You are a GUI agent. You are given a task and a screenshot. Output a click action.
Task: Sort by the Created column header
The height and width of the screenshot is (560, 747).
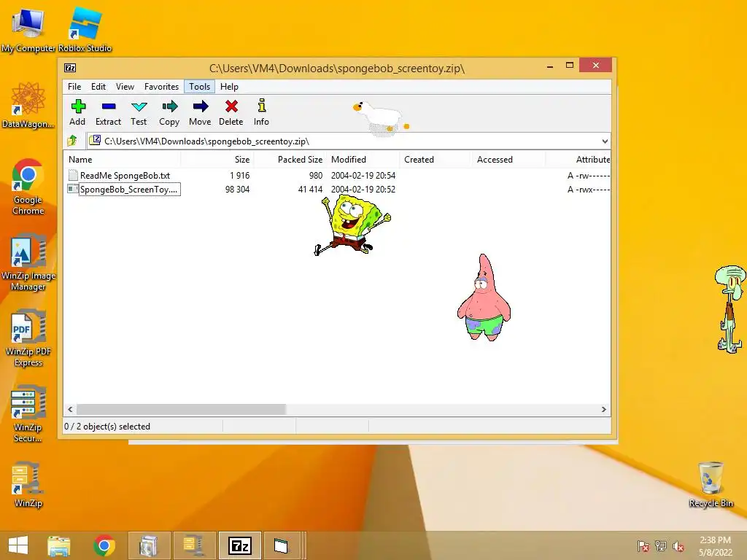(x=436, y=160)
